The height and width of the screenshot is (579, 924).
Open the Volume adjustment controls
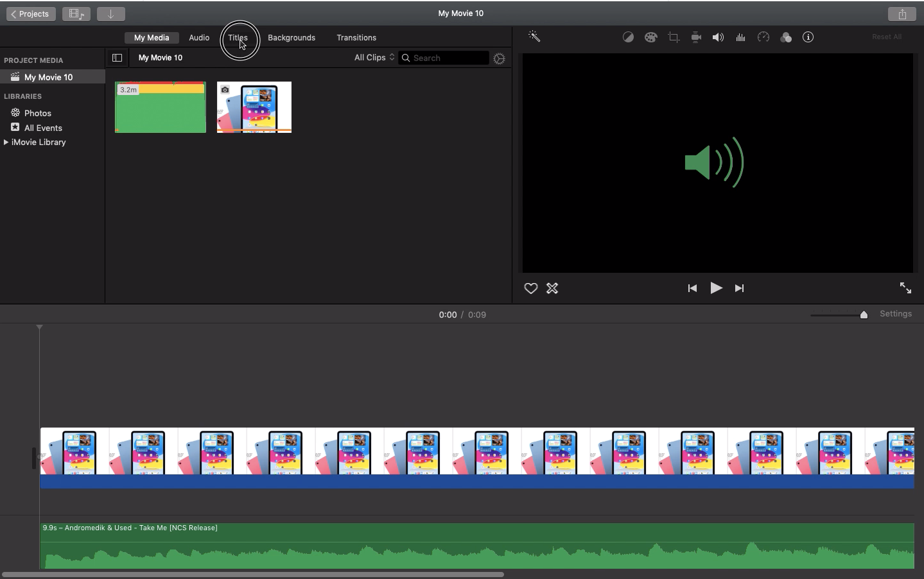(x=718, y=37)
